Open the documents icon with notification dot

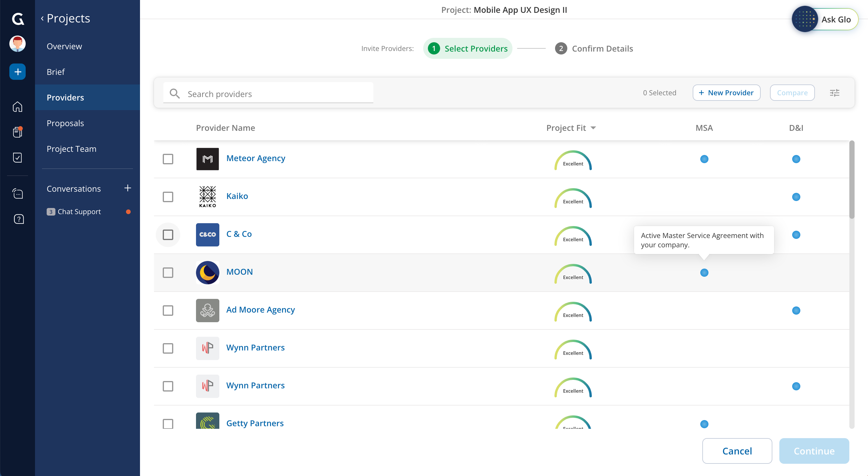[17, 132]
